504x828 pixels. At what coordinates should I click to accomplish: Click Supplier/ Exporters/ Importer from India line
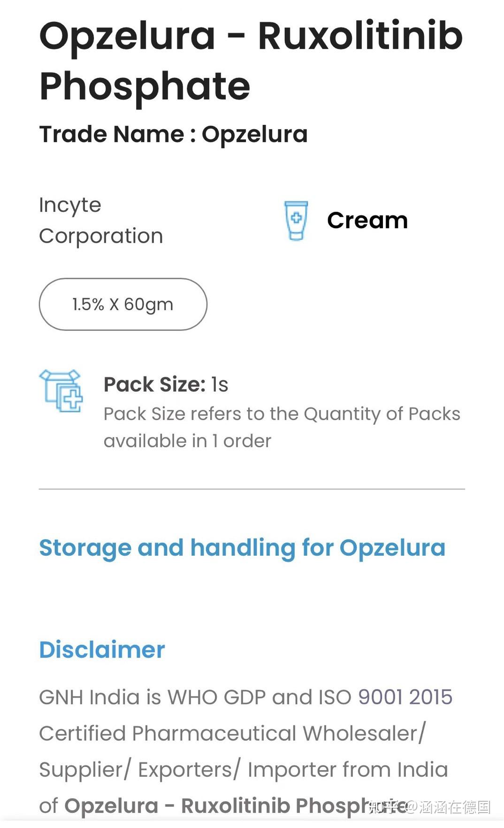(244, 770)
